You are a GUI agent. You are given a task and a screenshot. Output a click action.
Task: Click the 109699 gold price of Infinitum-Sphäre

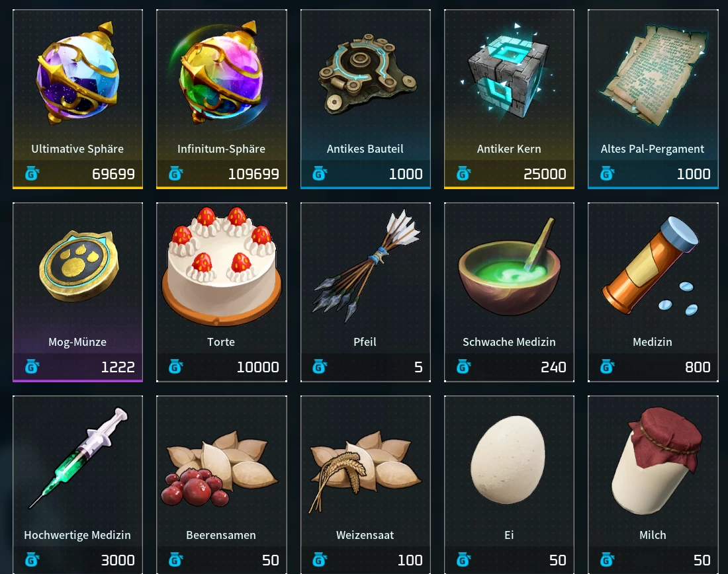pyautogui.click(x=253, y=174)
